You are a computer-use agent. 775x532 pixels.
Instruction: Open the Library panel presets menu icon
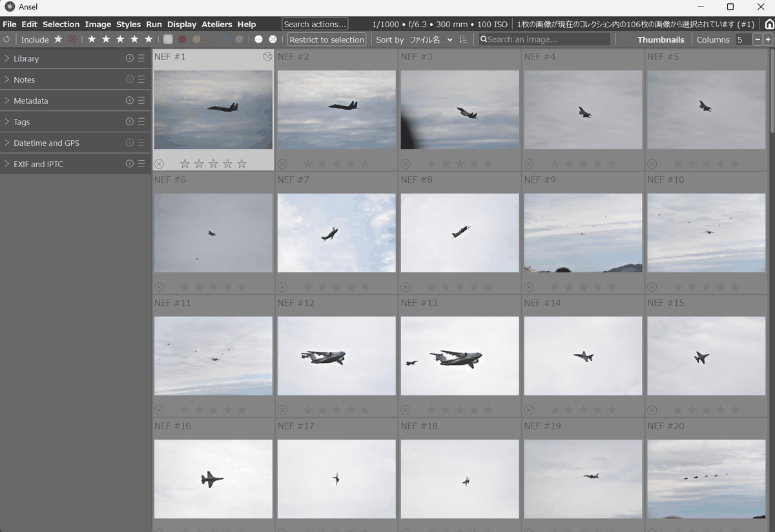pyautogui.click(x=141, y=58)
